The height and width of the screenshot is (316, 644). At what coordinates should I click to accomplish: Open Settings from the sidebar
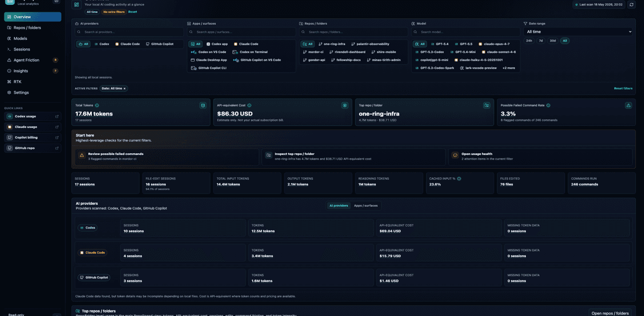[x=33, y=92]
